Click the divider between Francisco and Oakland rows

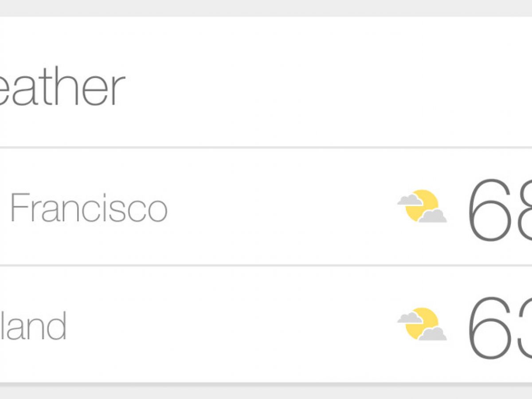coord(266,266)
